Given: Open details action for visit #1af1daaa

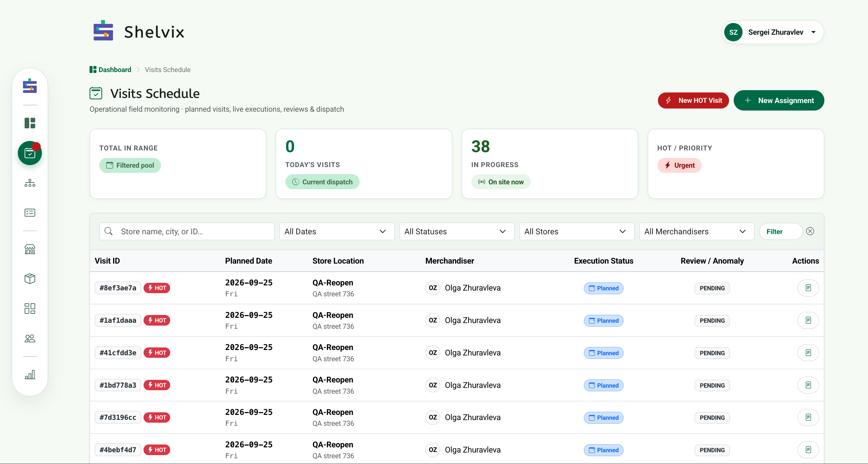Looking at the screenshot, I should pos(808,320).
